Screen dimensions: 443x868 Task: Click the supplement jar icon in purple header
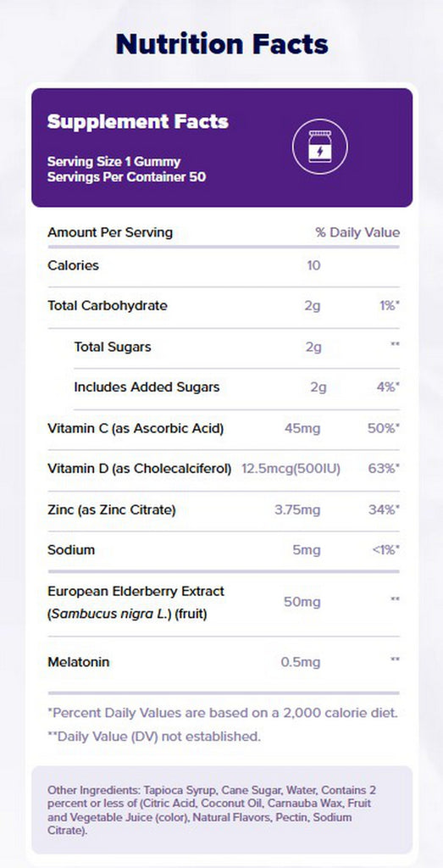pos(319,147)
